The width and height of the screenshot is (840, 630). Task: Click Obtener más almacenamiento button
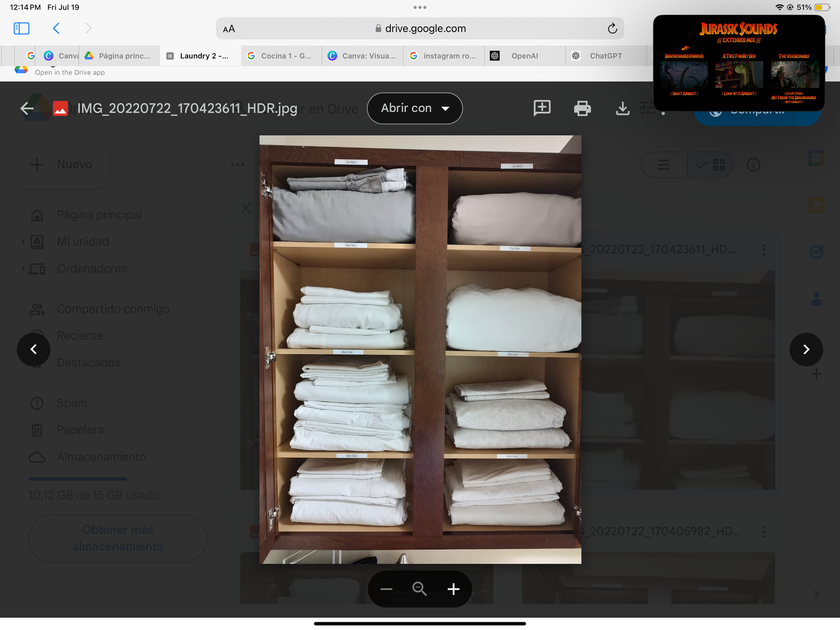tap(118, 538)
